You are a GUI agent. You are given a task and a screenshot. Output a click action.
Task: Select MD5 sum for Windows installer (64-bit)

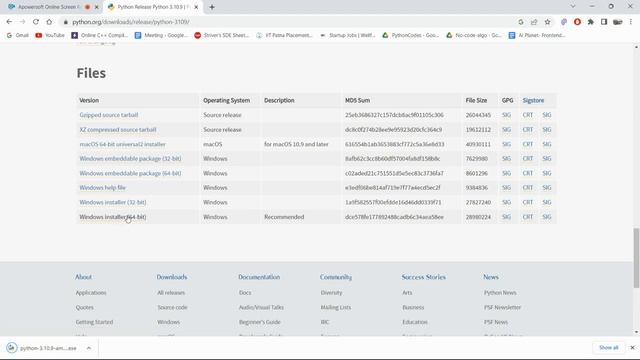394,217
